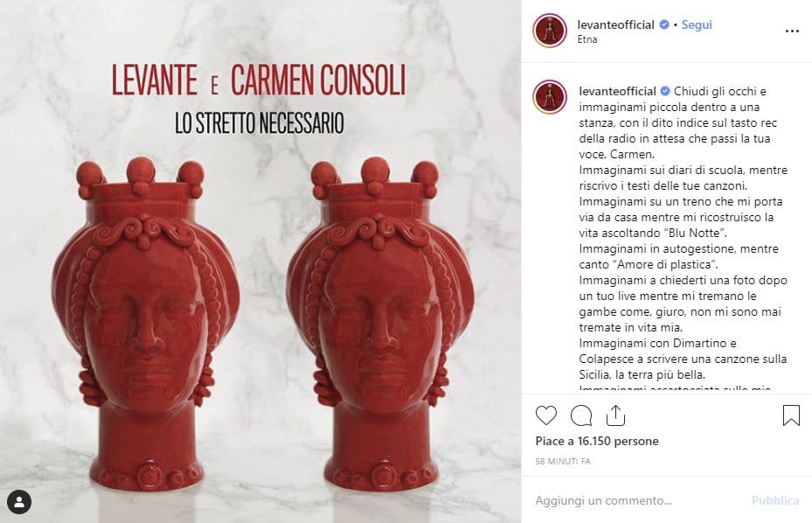Submit the comment with Pubblica
The width and height of the screenshot is (812, 523).
click(x=775, y=501)
